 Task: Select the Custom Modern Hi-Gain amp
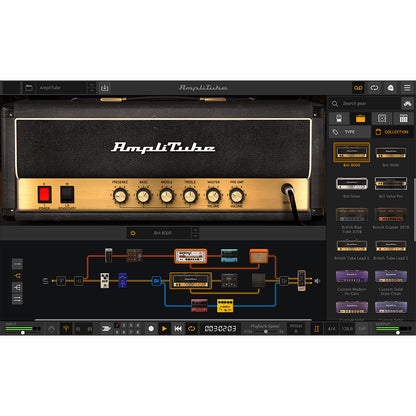tap(352, 277)
